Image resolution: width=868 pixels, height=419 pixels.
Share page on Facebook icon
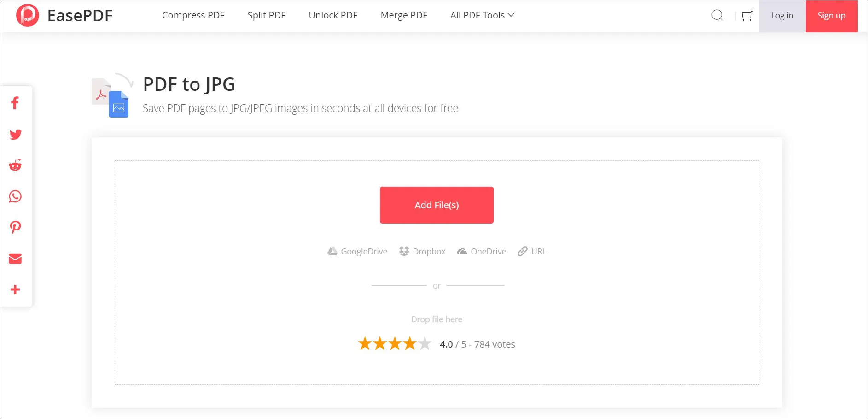point(15,103)
